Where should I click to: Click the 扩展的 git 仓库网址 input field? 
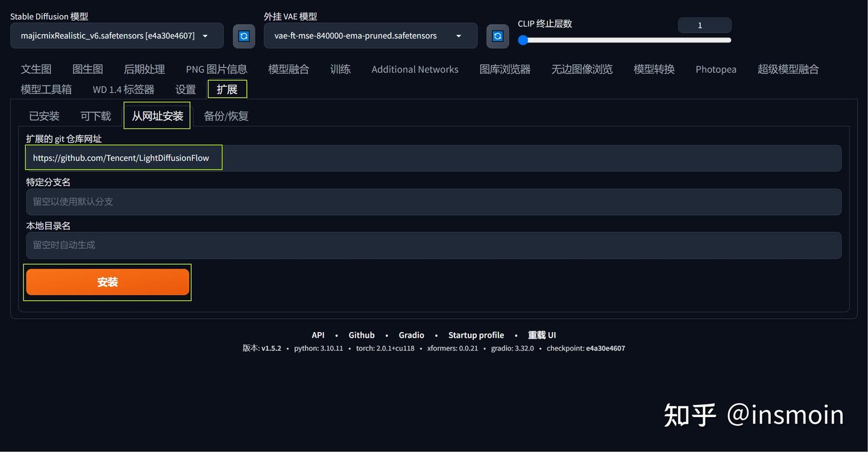coord(241,157)
